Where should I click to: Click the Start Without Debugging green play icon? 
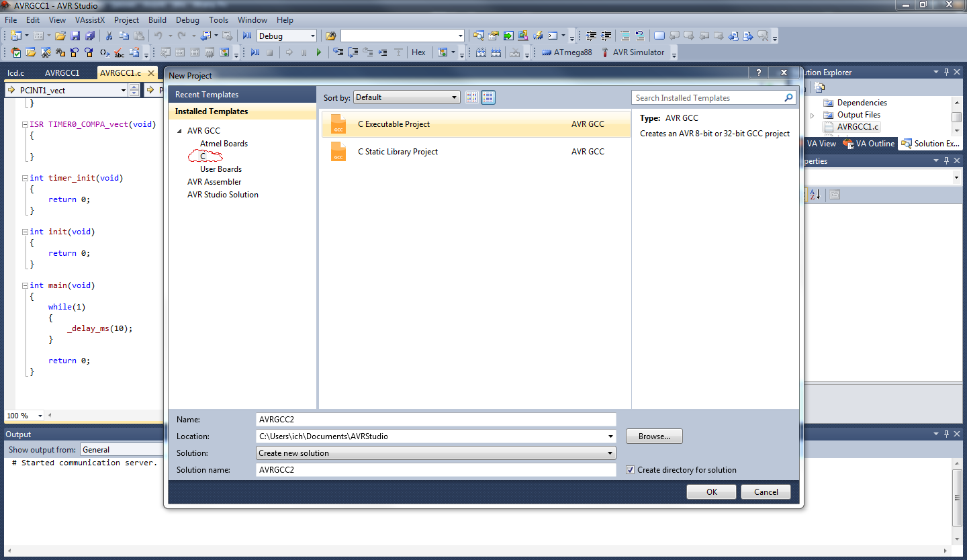pyautogui.click(x=319, y=52)
